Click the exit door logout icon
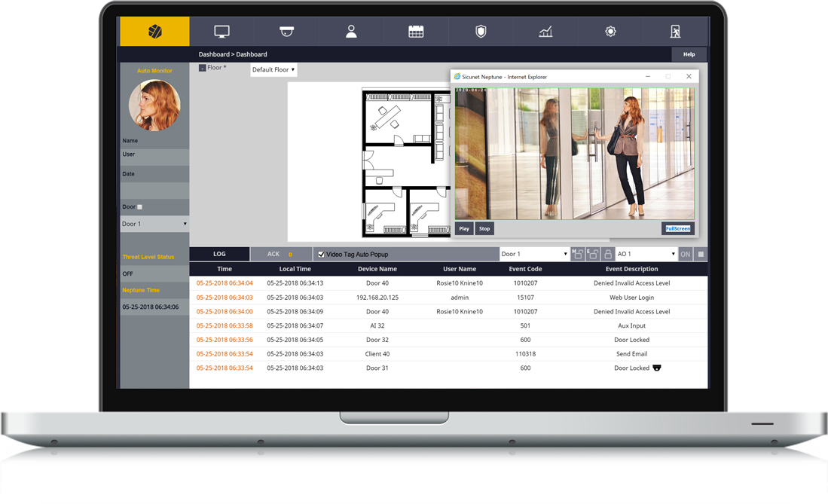The image size is (828, 504). tap(675, 32)
